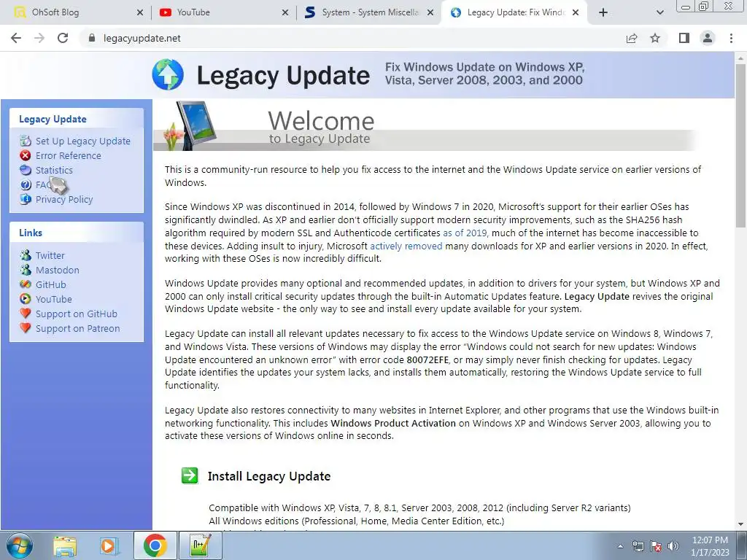
Task: Open the Windows Start menu orb
Action: coord(20,545)
